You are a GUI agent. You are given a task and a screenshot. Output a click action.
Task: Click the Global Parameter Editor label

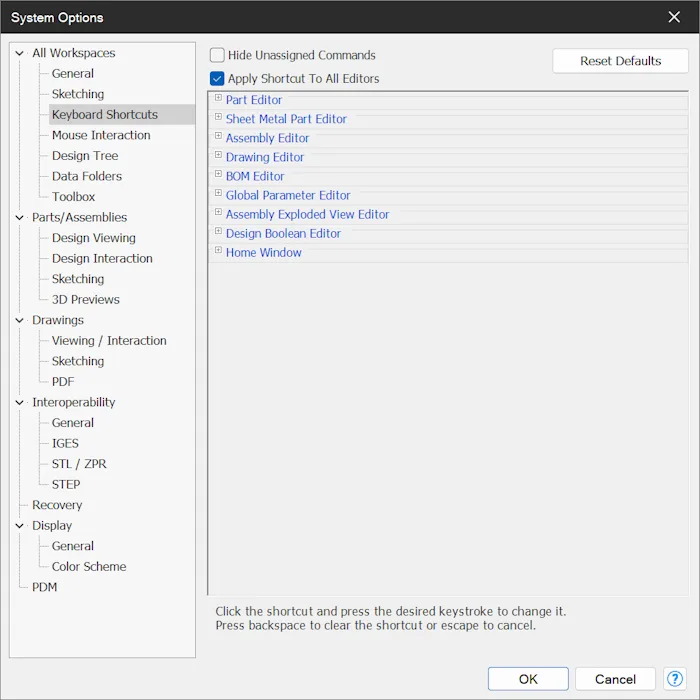pyautogui.click(x=288, y=196)
